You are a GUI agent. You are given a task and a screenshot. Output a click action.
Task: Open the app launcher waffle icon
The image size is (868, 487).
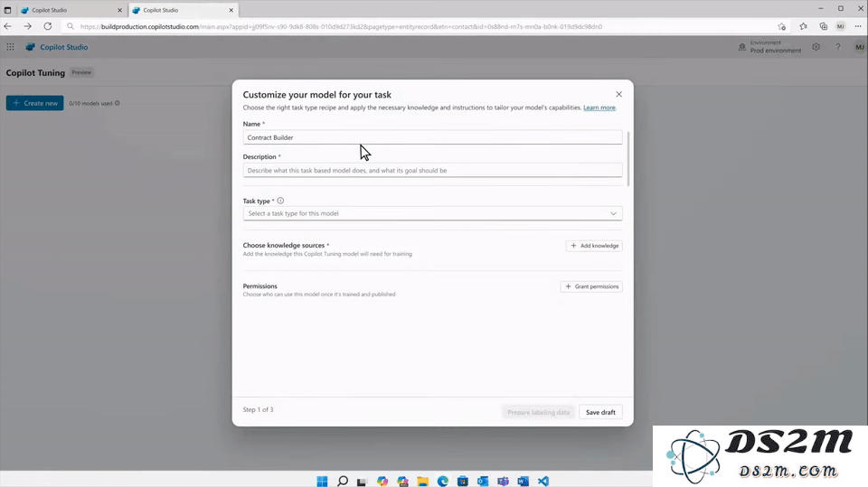(10, 47)
